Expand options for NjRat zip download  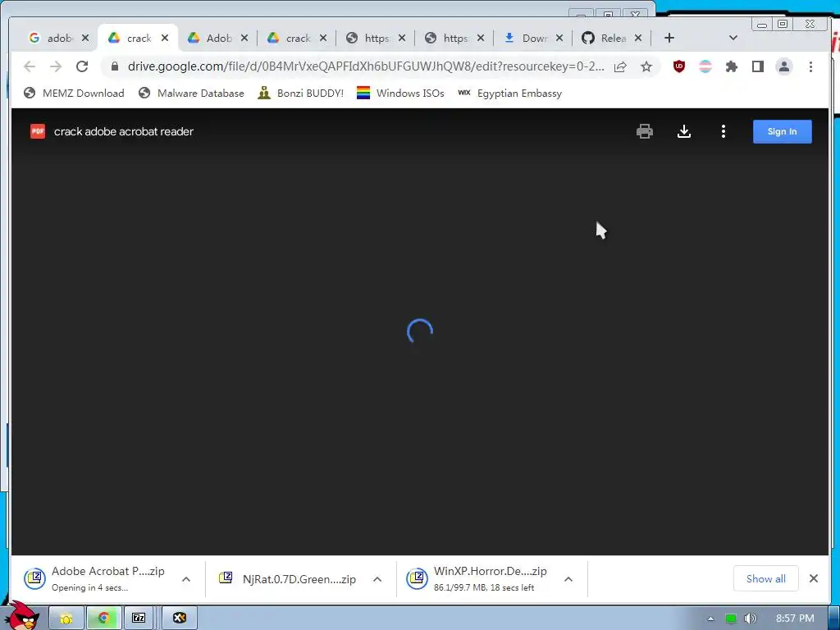point(377,579)
